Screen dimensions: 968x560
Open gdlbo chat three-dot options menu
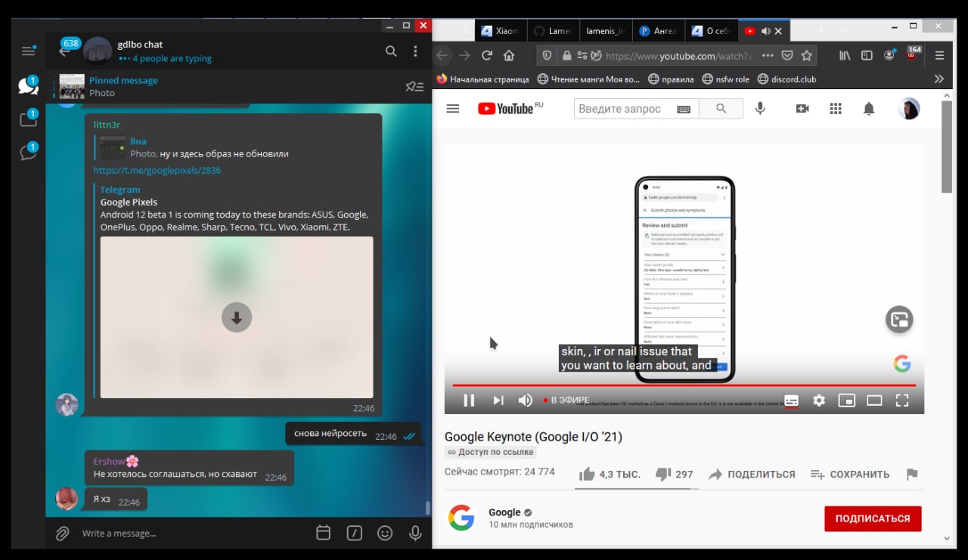[415, 51]
